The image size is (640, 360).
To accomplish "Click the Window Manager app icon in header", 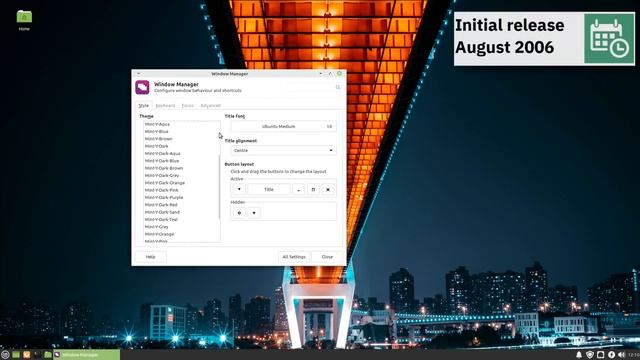I will pos(142,87).
